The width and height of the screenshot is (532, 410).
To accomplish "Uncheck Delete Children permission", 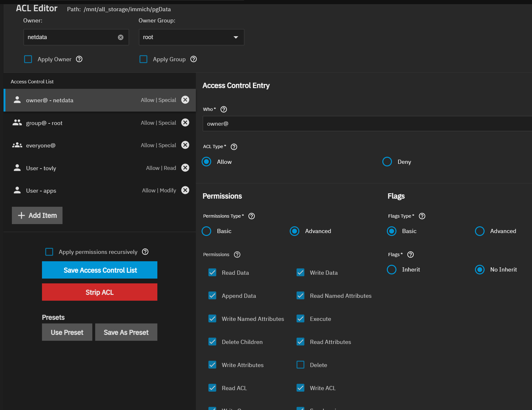I will tap(212, 342).
